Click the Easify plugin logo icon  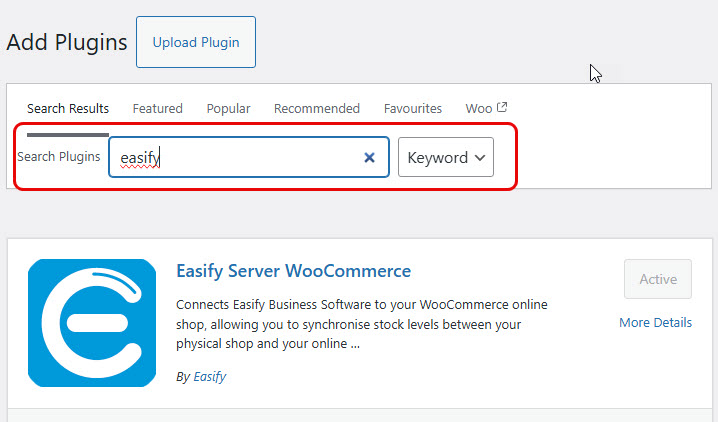point(92,323)
